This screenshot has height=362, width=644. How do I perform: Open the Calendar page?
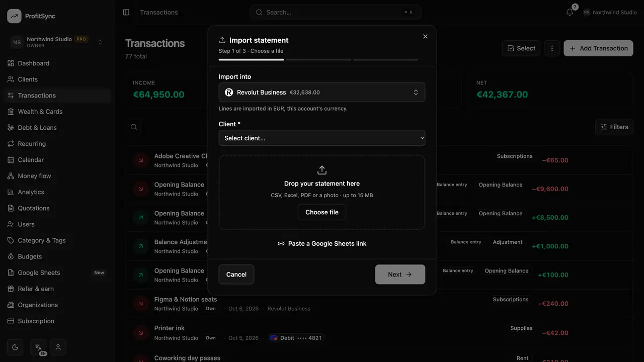point(57,160)
